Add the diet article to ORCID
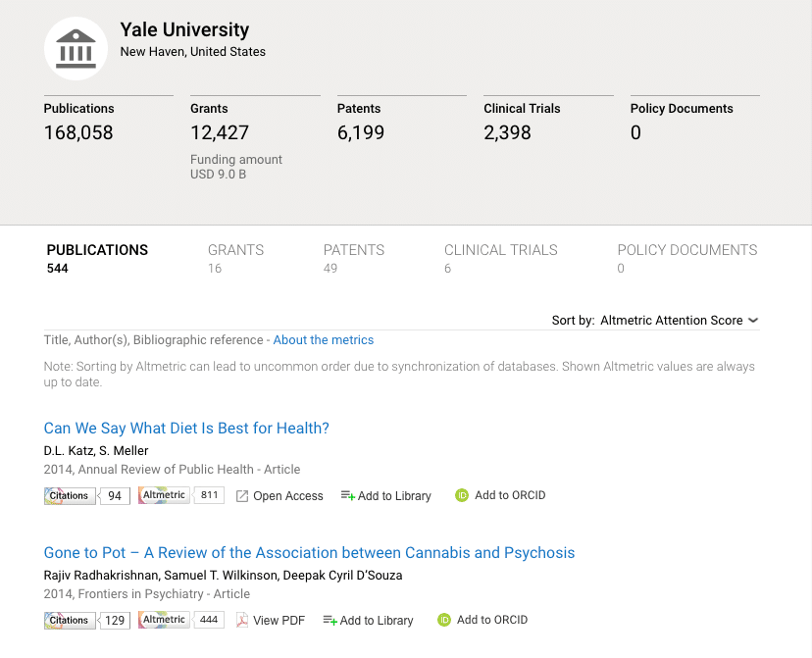The width and height of the screenshot is (812, 658). pyautogui.click(x=500, y=495)
